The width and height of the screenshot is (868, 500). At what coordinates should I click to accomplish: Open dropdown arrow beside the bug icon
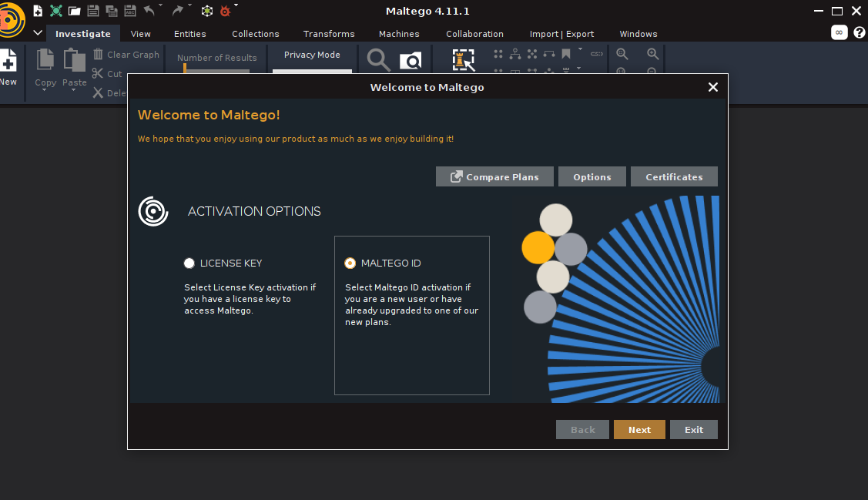tap(236, 5)
